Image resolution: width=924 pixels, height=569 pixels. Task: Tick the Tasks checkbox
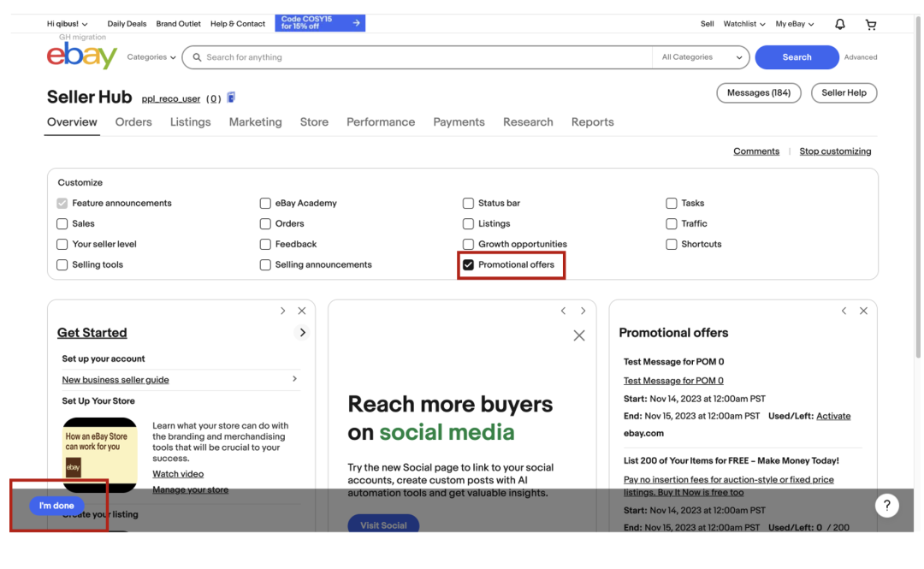[x=672, y=203]
